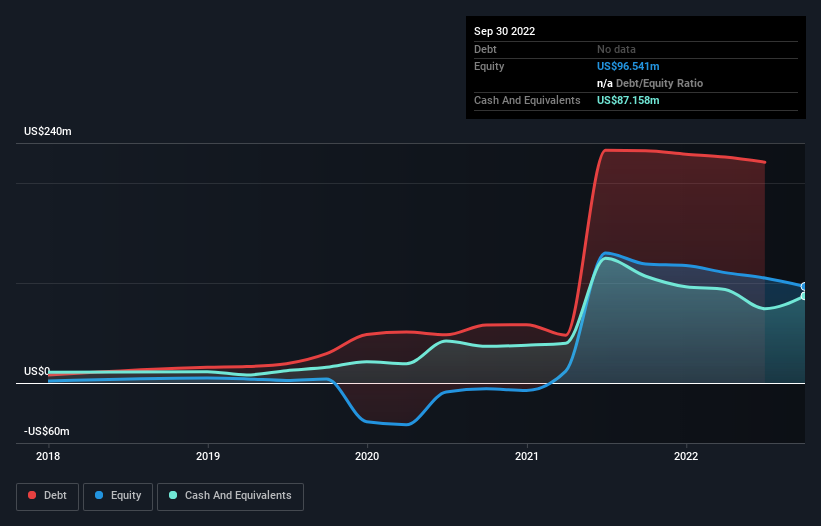Screen dimensions: 821x526
Task: Click the 2020 x-axis label
Action: [x=367, y=456]
